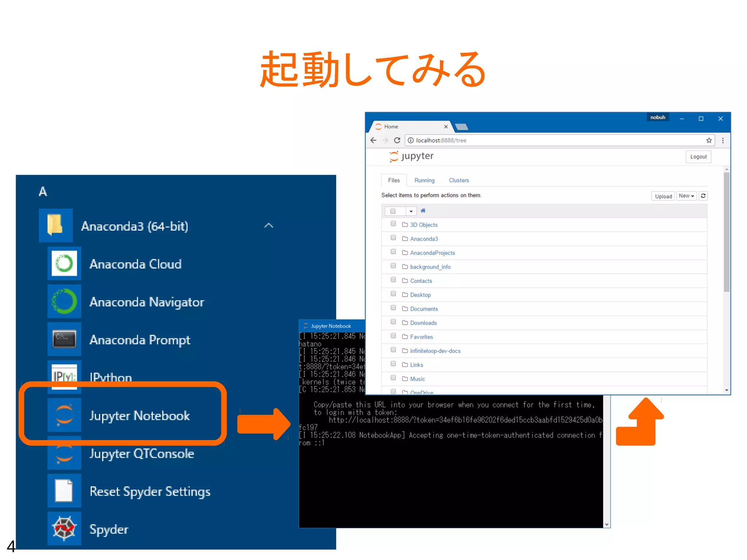This screenshot has width=747, height=560.
Task: Switch to the Files tab
Action: tap(394, 180)
